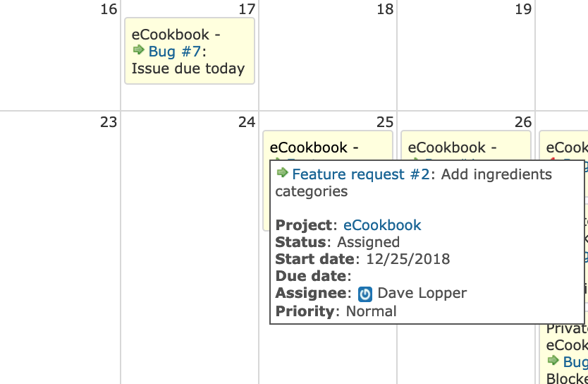Click eCookbook card title on day 26
Image resolution: width=588 pixels, height=384 pixels.
coord(452,148)
